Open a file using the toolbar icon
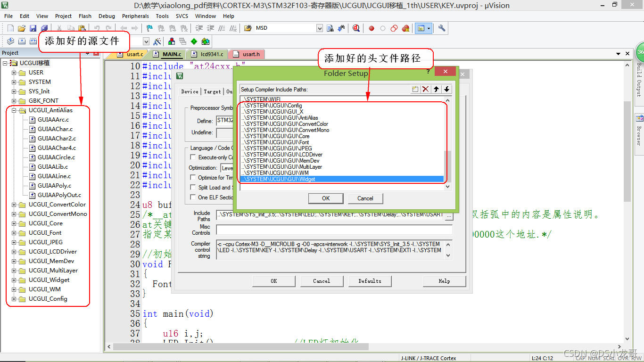 (x=22, y=28)
